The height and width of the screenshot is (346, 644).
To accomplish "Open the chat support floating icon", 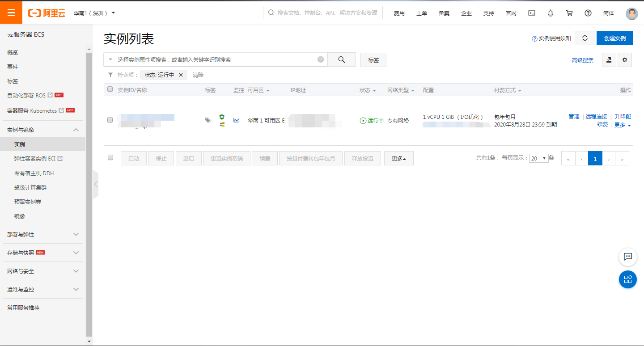I will point(627,257).
